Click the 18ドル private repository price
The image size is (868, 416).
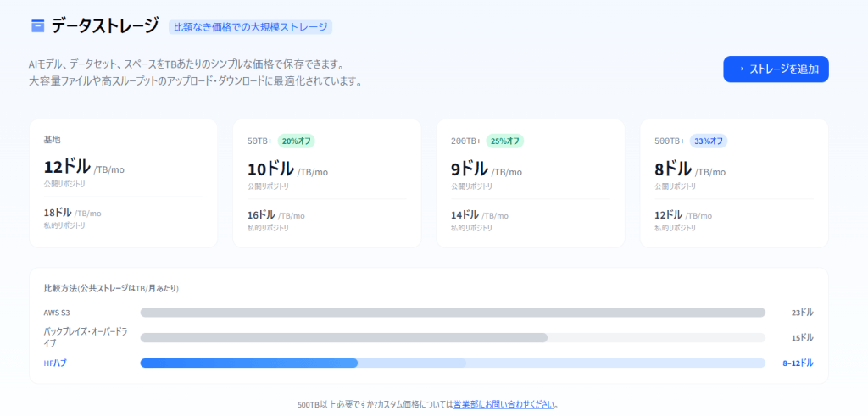tap(58, 213)
